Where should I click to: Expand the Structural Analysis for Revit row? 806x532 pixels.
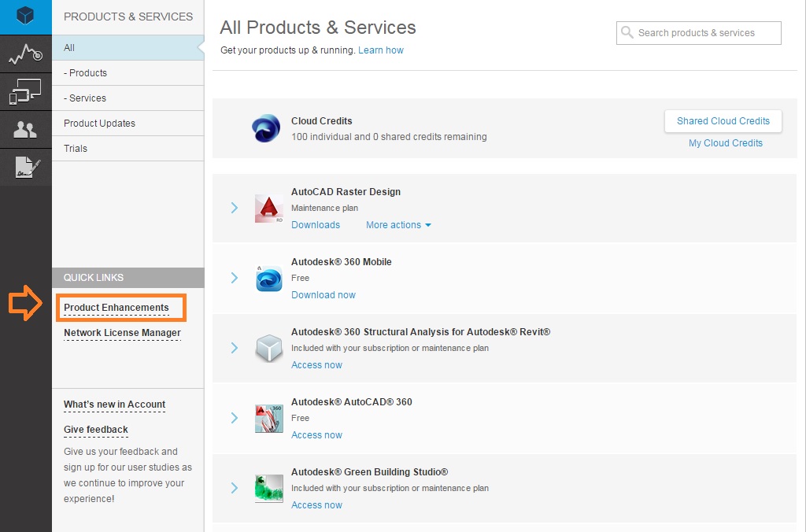(235, 348)
